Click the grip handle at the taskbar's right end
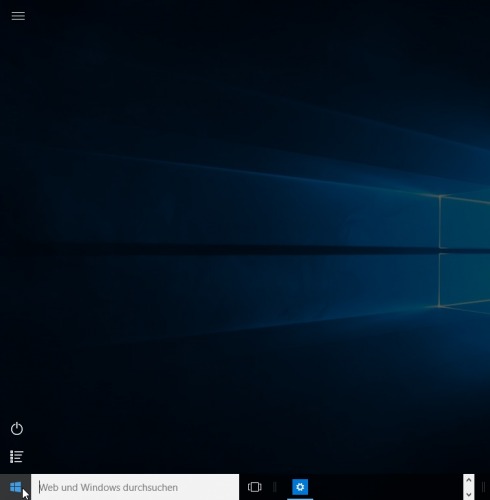This screenshot has width=490, height=500. click(483, 487)
